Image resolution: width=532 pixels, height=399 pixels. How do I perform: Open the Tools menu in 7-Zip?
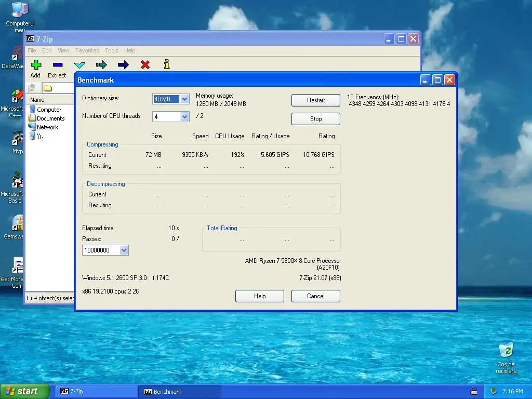tap(112, 50)
